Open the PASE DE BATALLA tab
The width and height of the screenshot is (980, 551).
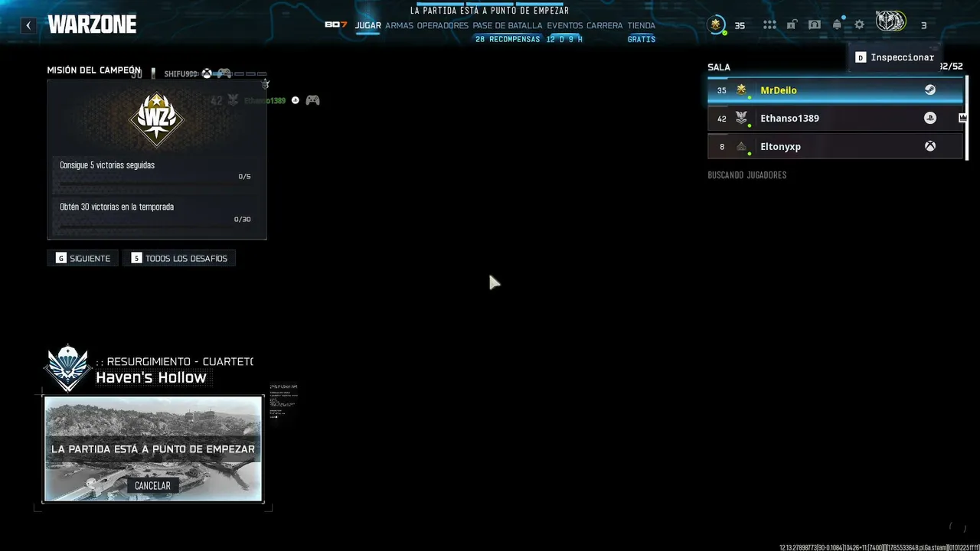(x=508, y=25)
